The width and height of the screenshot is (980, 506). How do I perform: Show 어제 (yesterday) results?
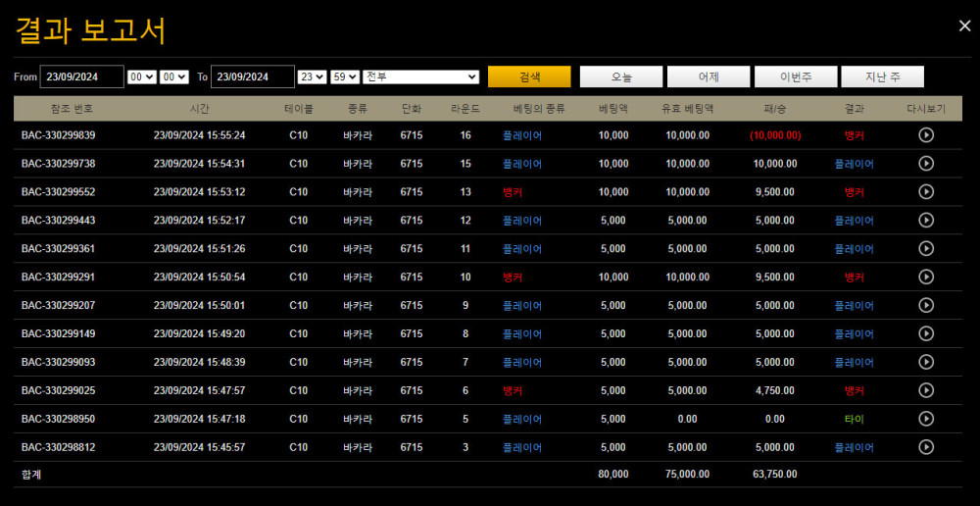coord(709,77)
